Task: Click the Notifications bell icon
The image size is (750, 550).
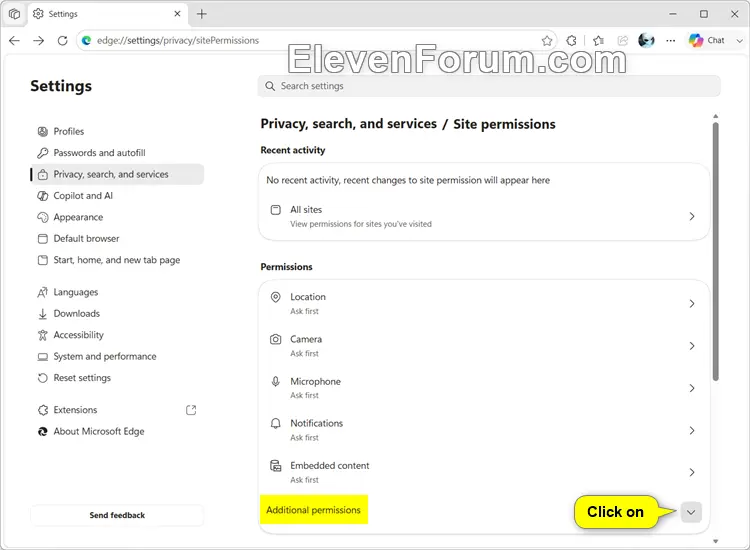Action: (276, 424)
